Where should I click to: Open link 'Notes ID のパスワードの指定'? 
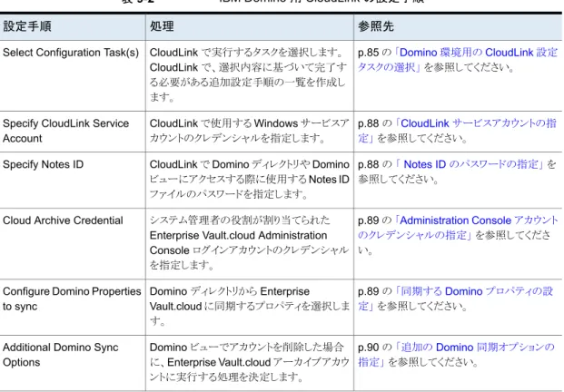[470, 164]
